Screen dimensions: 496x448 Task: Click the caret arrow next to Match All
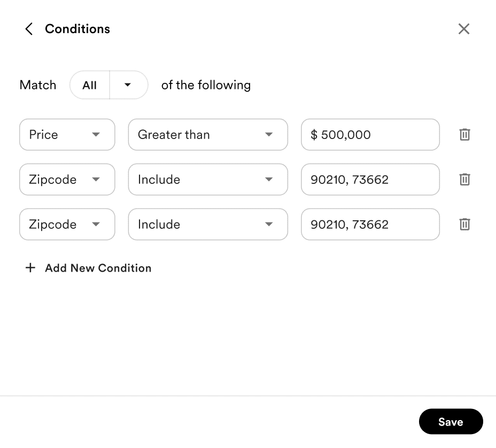(128, 85)
